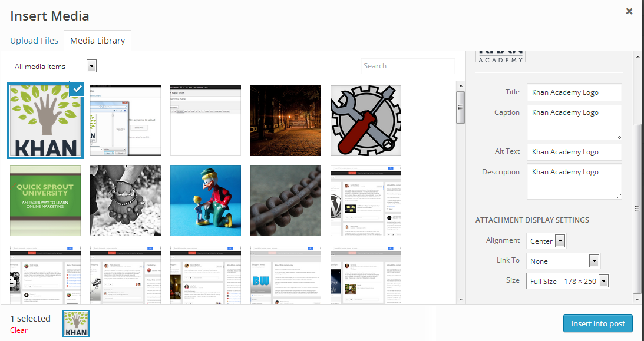Click the Description text area
Screen dimensions: 644x341
[574, 181]
